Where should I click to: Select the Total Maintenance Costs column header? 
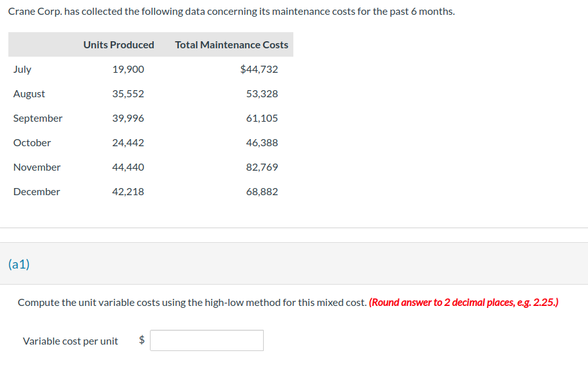tap(232, 44)
